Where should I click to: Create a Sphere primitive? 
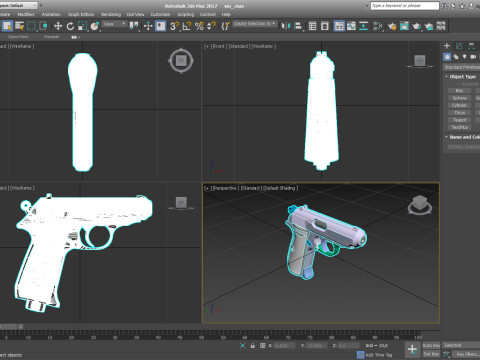click(x=459, y=98)
